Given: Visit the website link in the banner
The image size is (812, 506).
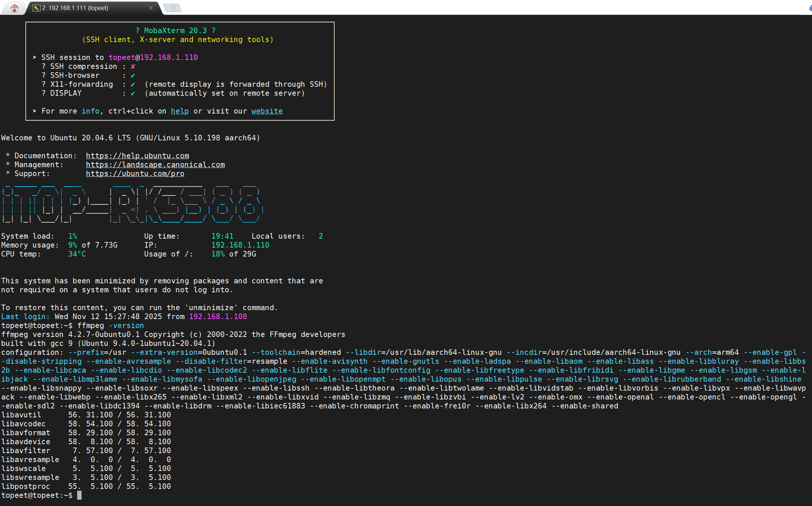Looking at the screenshot, I should pos(267,111).
